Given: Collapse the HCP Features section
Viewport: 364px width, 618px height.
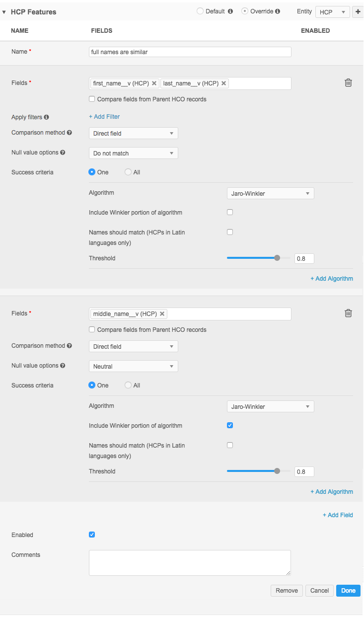Looking at the screenshot, I should [4, 12].
